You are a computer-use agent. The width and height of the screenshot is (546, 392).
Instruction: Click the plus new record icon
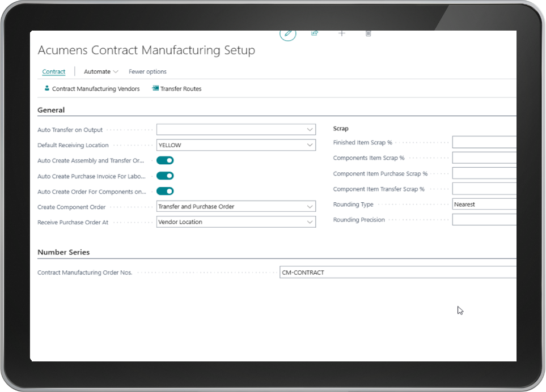coord(341,33)
